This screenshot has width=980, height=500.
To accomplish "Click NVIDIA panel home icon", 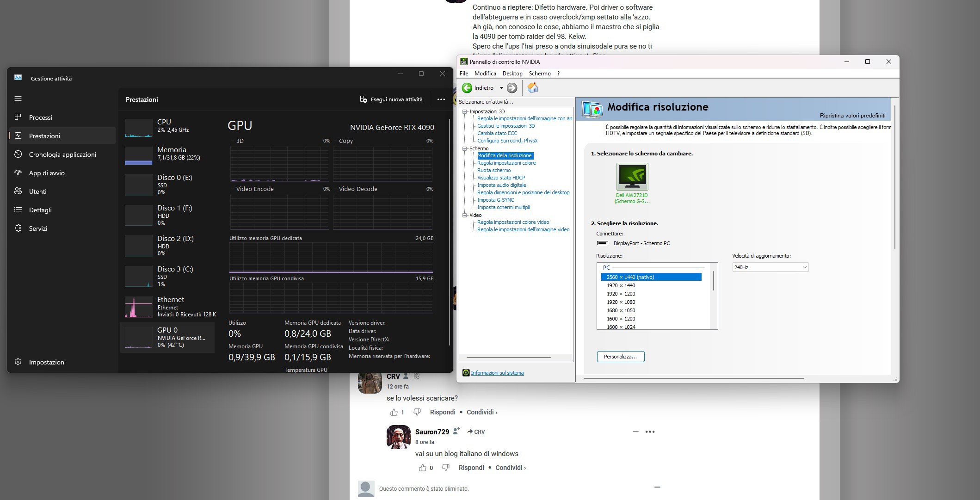I will pyautogui.click(x=533, y=88).
